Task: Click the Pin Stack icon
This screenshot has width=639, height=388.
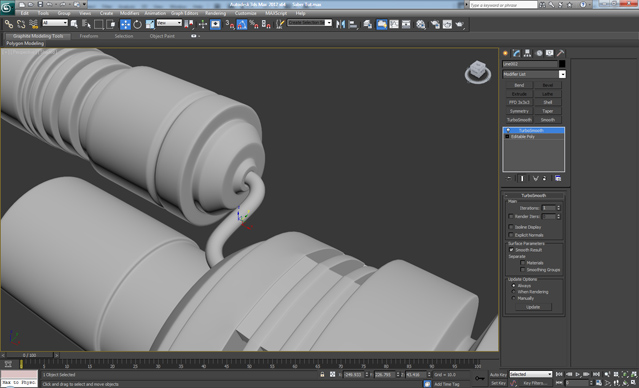Action: click(509, 179)
